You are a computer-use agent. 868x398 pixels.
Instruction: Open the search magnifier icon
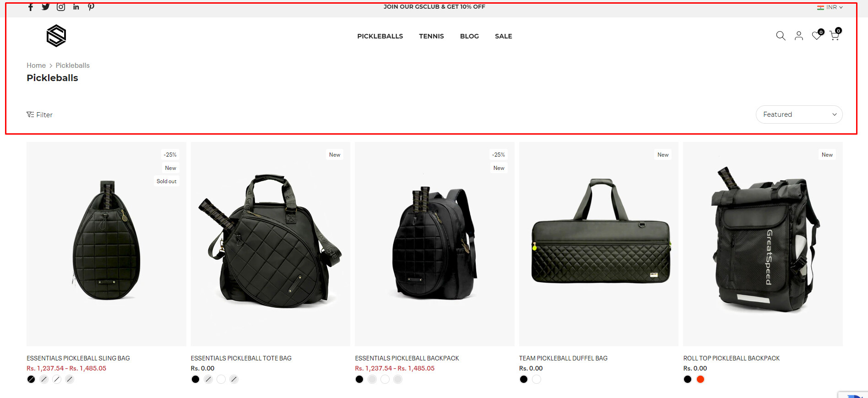click(x=781, y=36)
